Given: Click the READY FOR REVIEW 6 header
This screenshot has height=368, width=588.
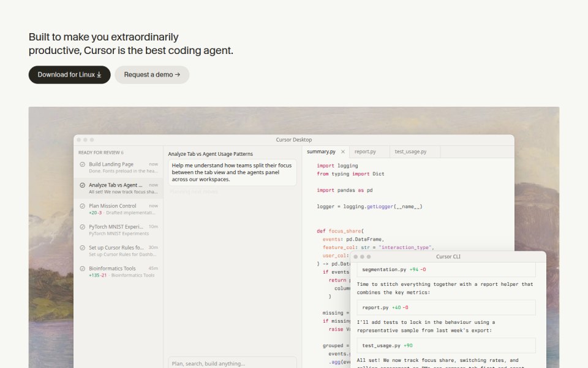Looking at the screenshot, I should pyautogui.click(x=101, y=153).
